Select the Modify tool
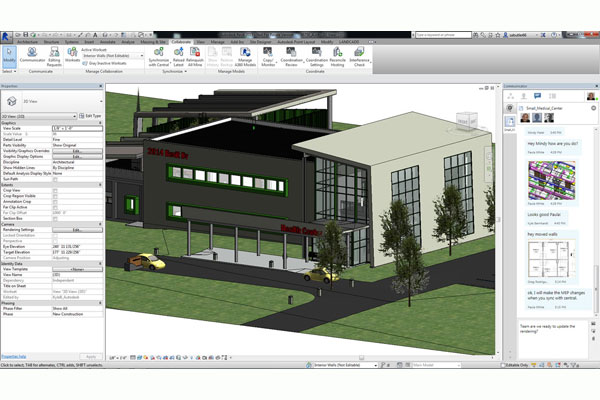 tap(9, 54)
